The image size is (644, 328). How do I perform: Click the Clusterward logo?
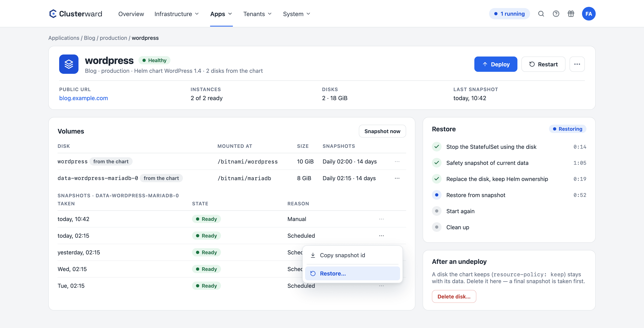(75, 14)
